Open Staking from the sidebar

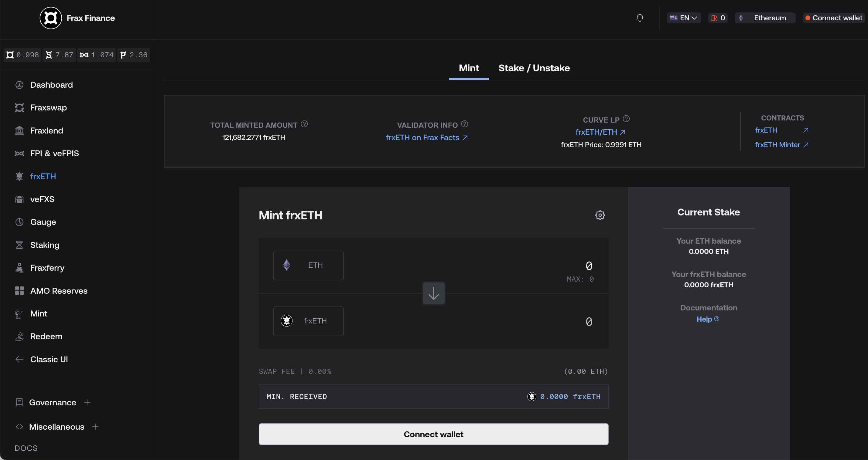coord(45,245)
